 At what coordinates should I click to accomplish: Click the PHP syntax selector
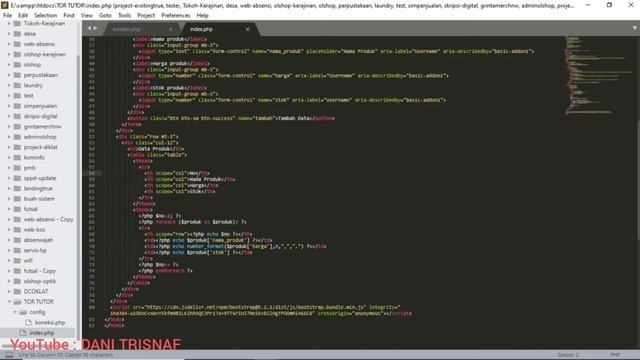[615, 355]
